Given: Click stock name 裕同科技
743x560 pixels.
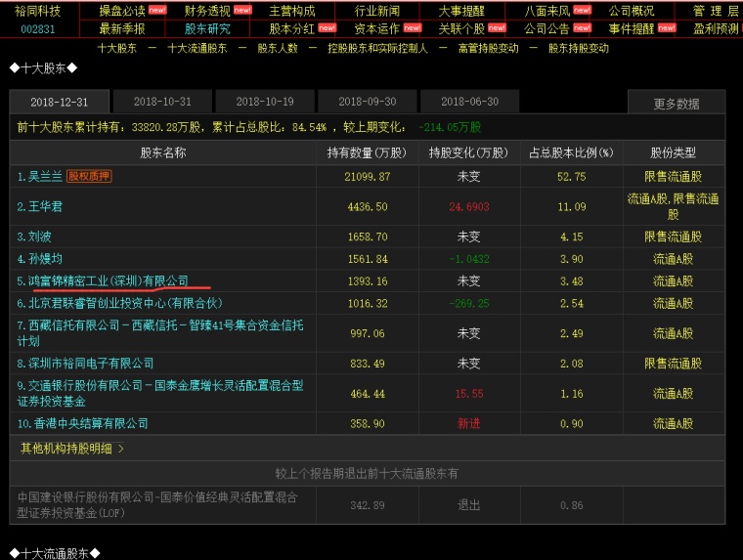Looking at the screenshot, I should (x=38, y=11).
